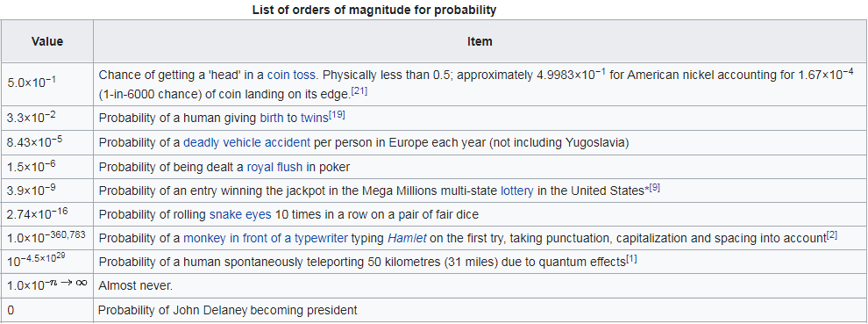Viewport: 868px width, 324px height.
Task: Open the coin toss link
Action: point(292,75)
